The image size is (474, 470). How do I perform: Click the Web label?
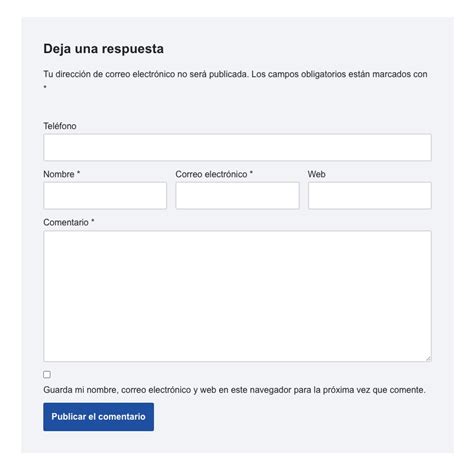pos(317,174)
